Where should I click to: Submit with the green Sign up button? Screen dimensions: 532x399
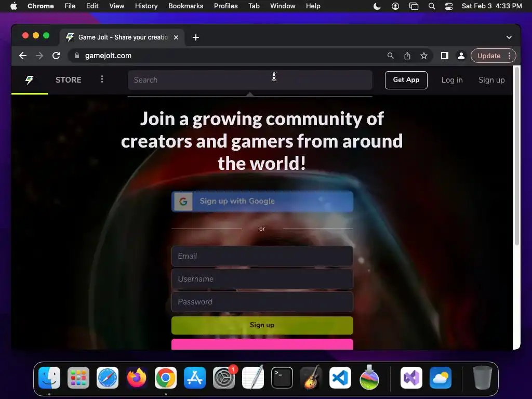pyautogui.click(x=262, y=325)
